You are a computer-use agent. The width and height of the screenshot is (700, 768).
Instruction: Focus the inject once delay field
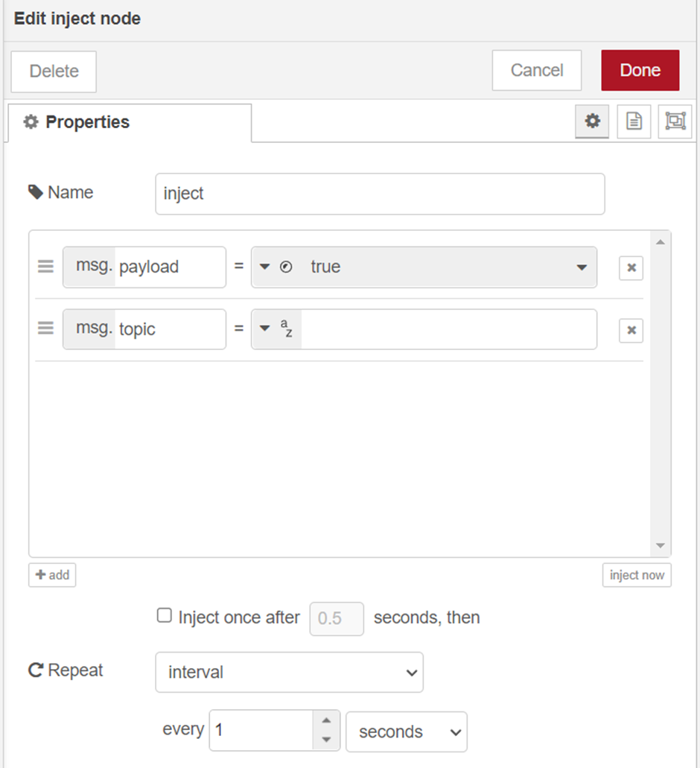[x=337, y=619]
